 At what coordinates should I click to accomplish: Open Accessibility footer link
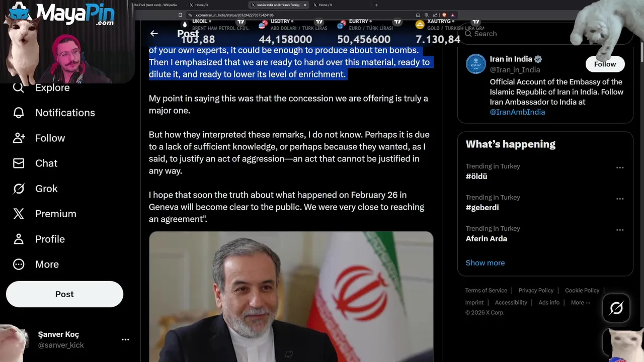[x=511, y=303]
